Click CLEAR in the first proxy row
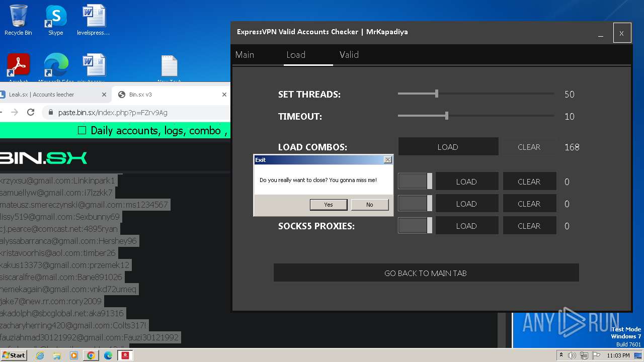 tap(529, 182)
